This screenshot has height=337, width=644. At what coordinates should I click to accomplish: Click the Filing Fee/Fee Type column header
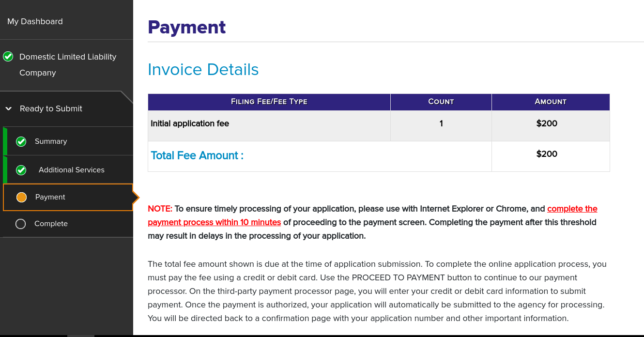coord(269,102)
